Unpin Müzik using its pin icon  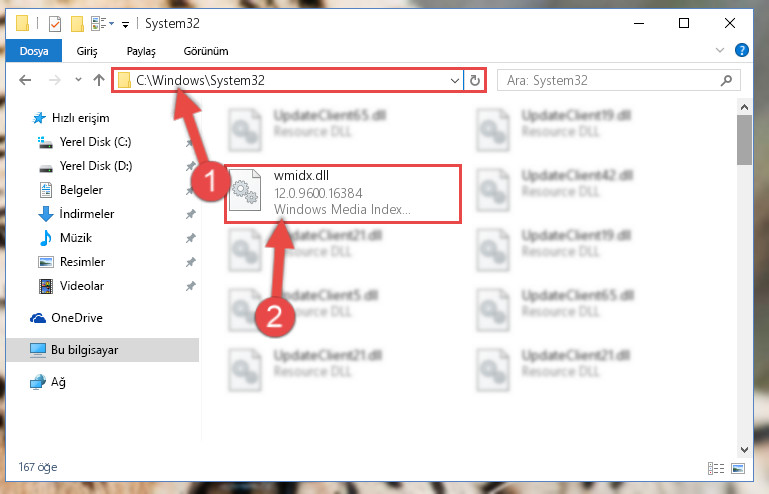[x=190, y=238]
